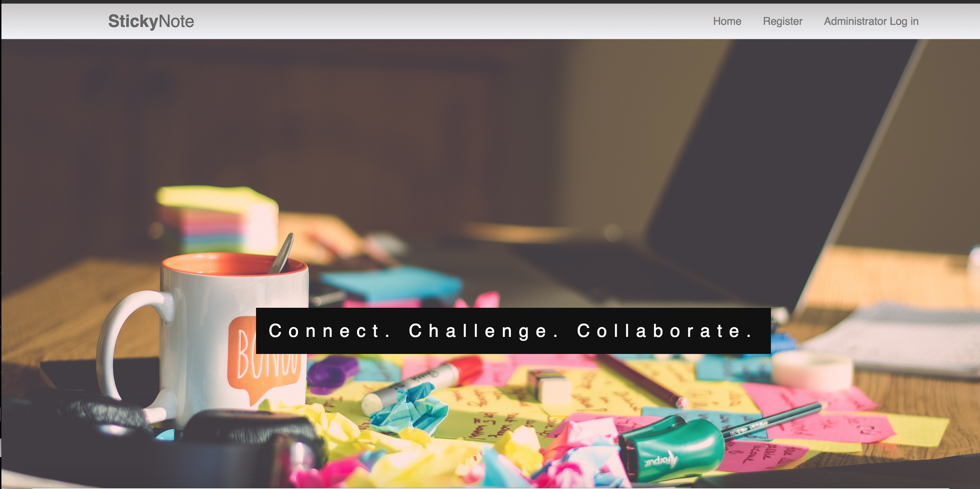
Task: Open the StickyNote brand logo link
Action: point(151,21)
